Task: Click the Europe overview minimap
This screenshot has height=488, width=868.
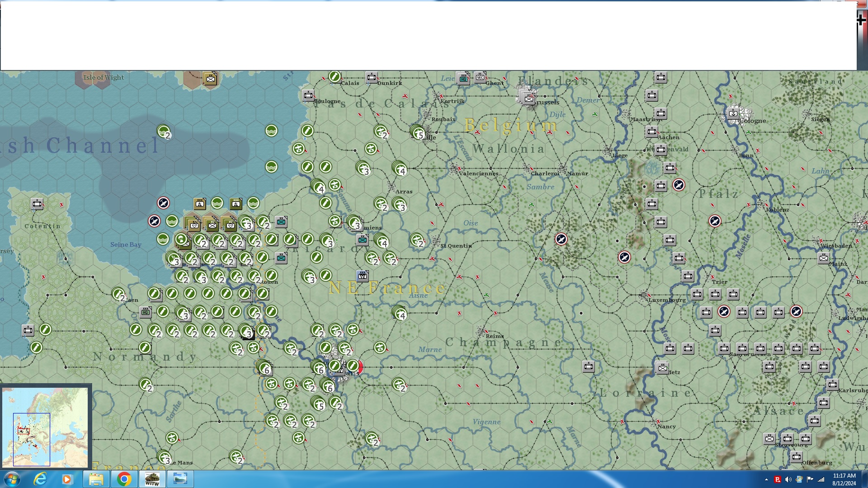Action: tap(45, 427)
